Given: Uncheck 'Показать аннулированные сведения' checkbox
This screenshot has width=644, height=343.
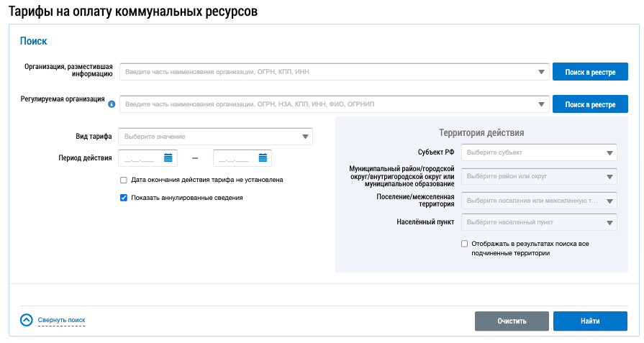Looking at the screenshot, I should (x=124, y=198).
